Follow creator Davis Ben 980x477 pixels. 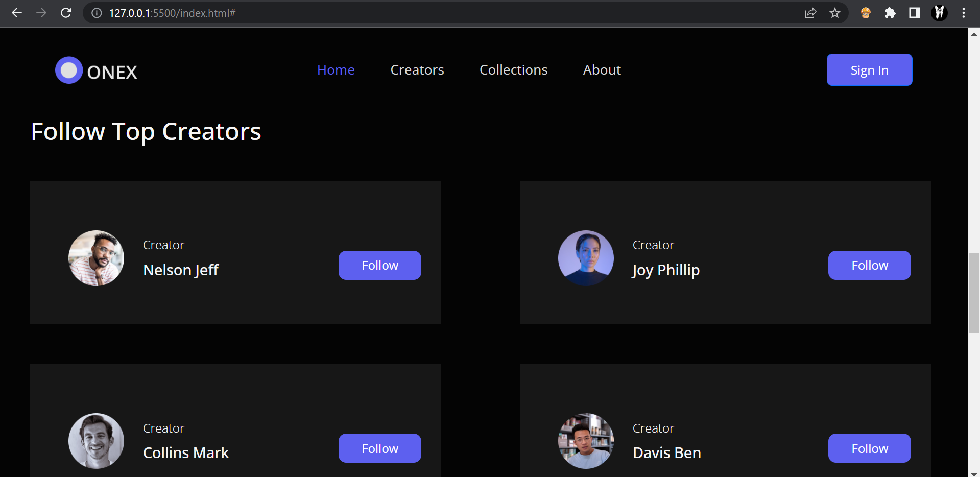pyautogui.click(x=869, y=448)
